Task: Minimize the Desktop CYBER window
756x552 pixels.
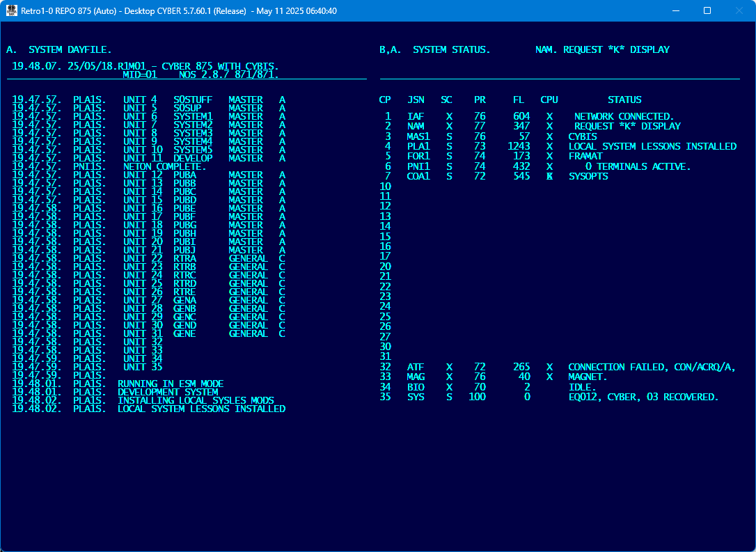Action: pos(675,11)
